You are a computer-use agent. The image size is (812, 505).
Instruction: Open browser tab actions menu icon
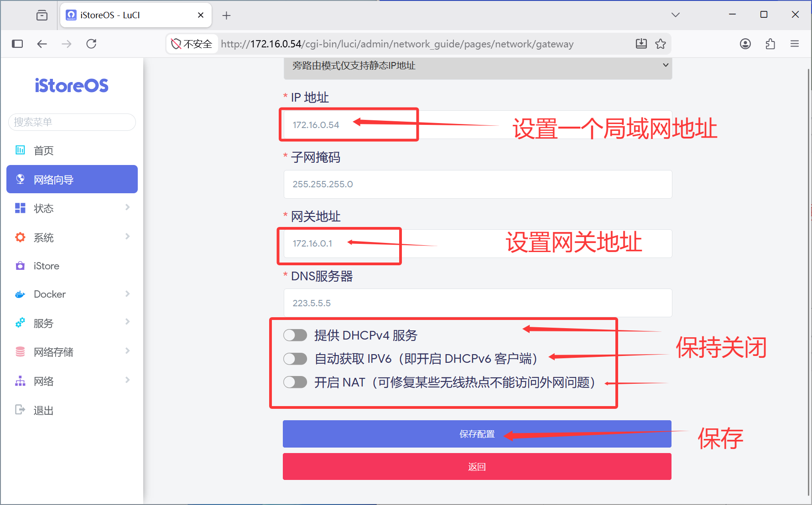click(42, 15)
